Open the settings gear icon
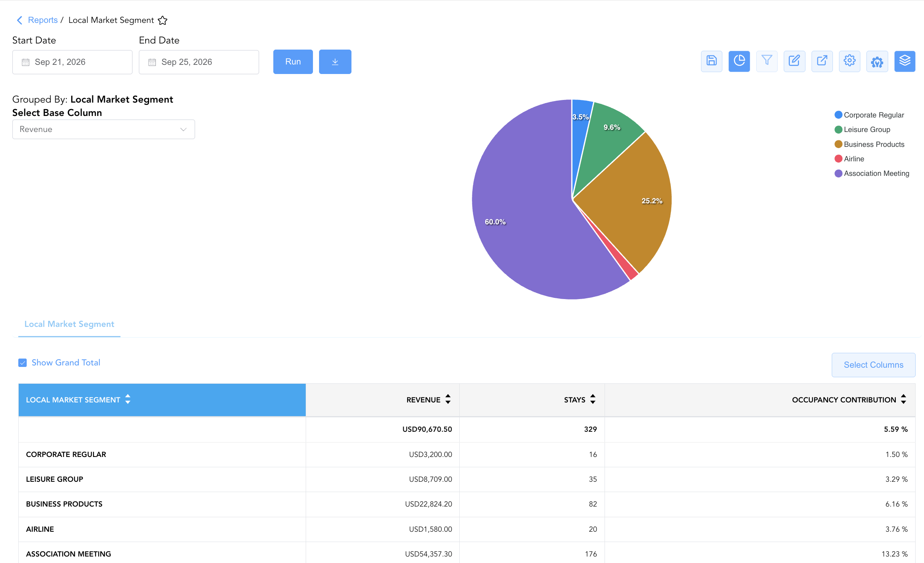This screenshot has width=924, height=563. coord(849,61)
